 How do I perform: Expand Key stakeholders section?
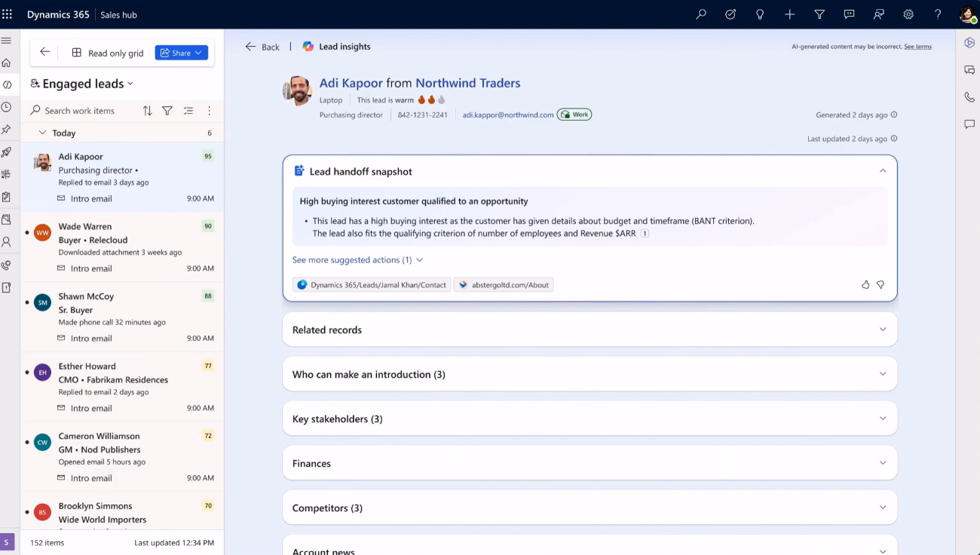[590, 419]
